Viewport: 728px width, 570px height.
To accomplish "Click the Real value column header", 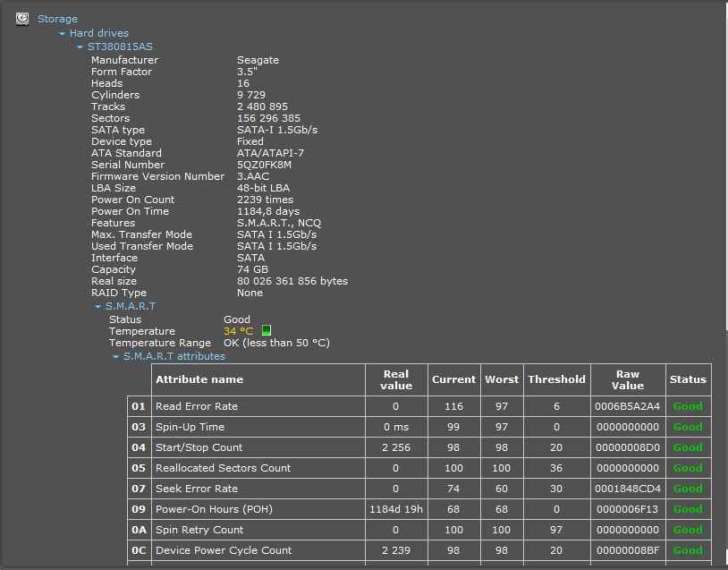I will 396,380.
